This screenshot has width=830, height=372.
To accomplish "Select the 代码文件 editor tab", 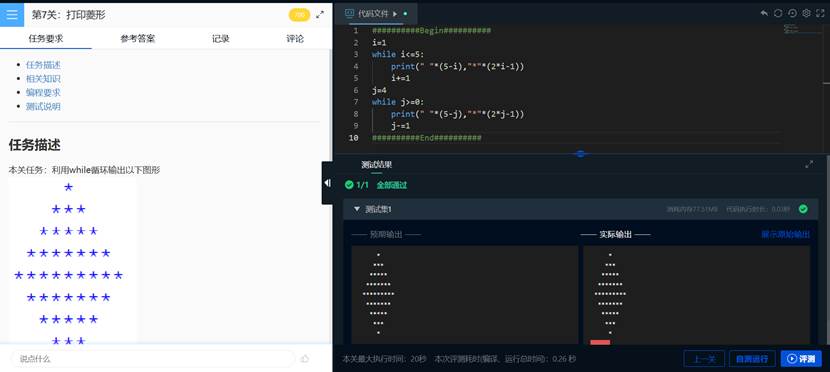I will (x=376, y=14).
